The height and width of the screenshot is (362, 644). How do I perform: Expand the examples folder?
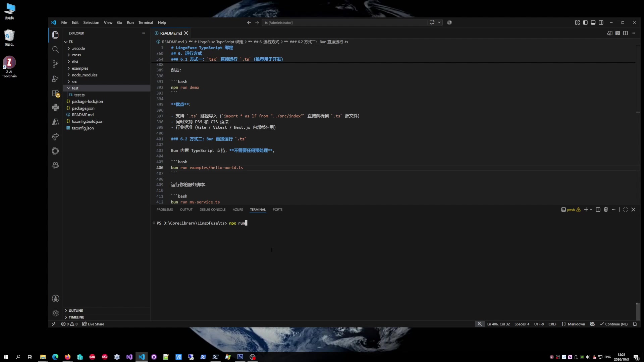click(x=80, y=68)
